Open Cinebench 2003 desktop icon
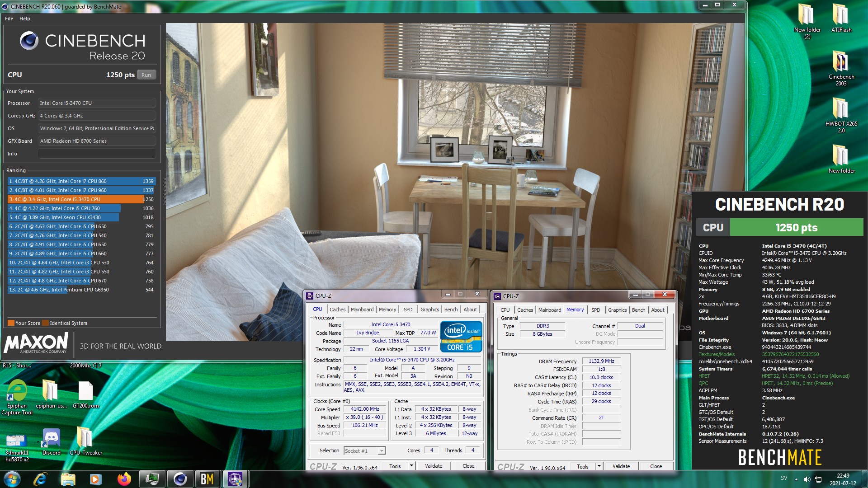Viewport: 868px width, 488px height. pyautogui.click(x=841, y=68)
